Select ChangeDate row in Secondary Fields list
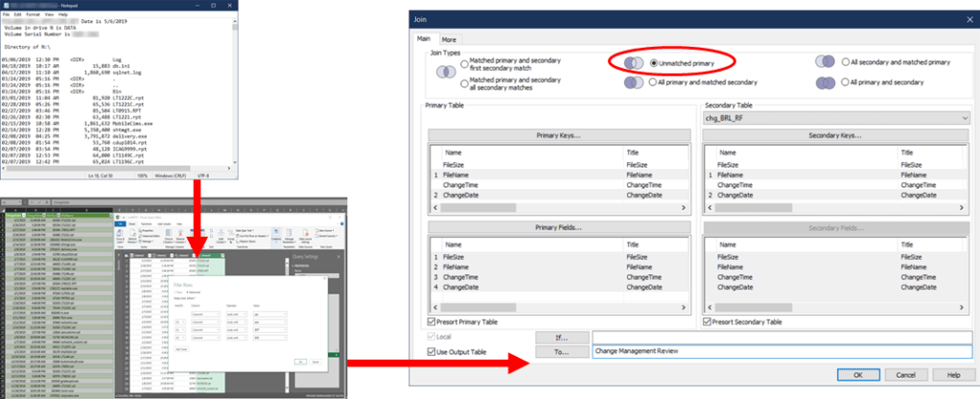Viewport: 980px width, 399px height. point(833,287)
